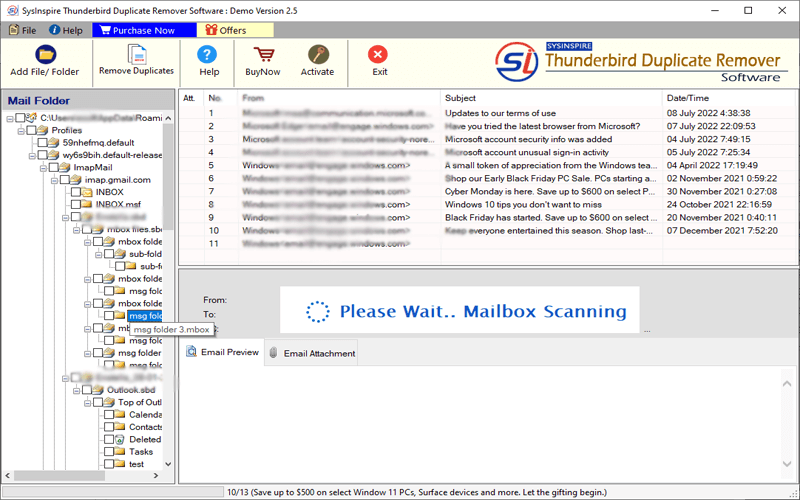Collapse the imap.gmail.com node
The height and width of the screenshot is (500, 800).
[x=55, y=180]
